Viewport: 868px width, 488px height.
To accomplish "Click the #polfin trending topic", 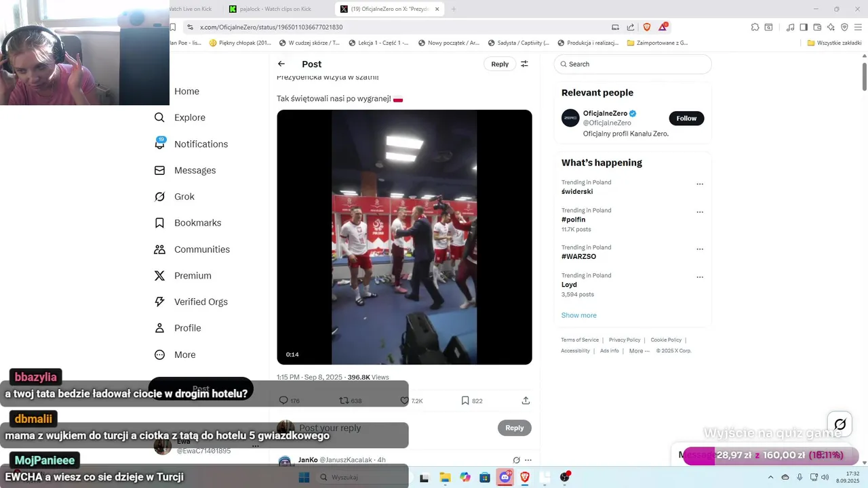I will point(574,220).
